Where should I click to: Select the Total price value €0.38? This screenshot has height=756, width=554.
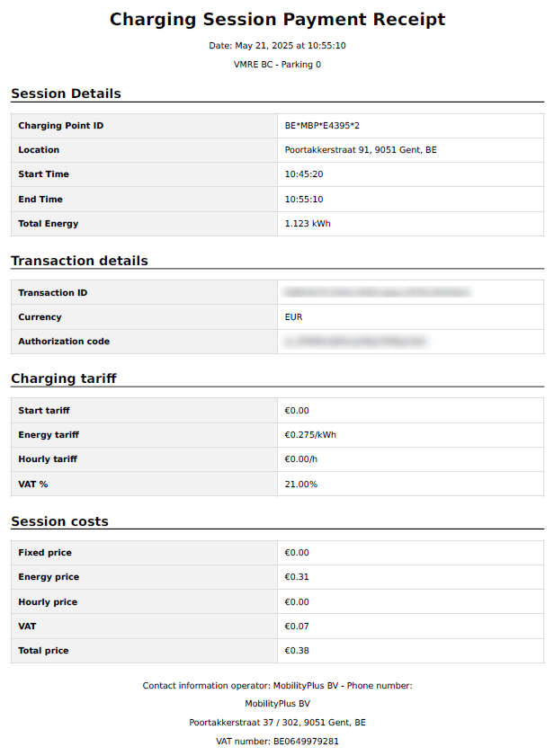point(296,651)
